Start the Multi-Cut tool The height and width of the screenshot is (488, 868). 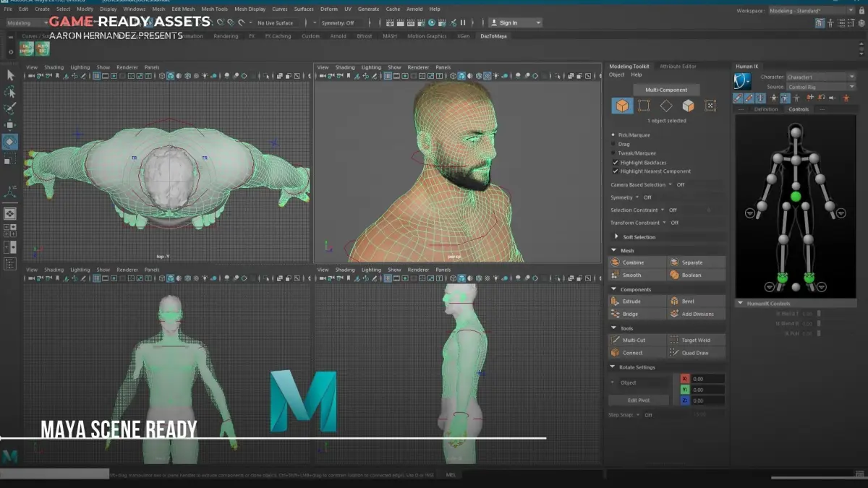tap(637, 341)
